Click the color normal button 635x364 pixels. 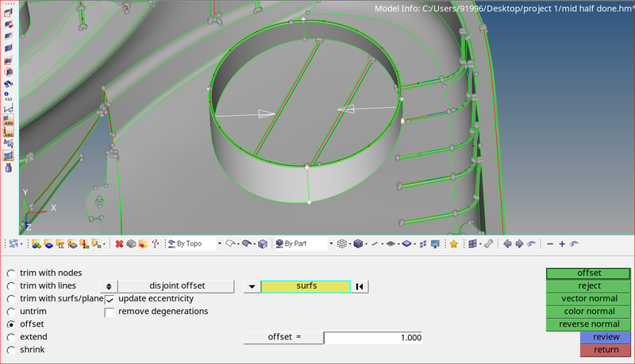(588, 312)
